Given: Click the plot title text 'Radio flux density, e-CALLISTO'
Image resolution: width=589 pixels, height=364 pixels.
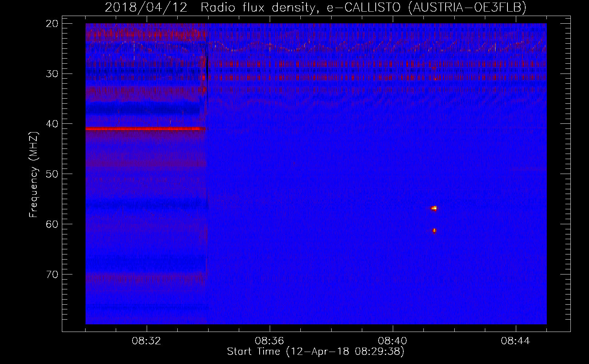Looking at the screenshot, I should coord(300,7).
